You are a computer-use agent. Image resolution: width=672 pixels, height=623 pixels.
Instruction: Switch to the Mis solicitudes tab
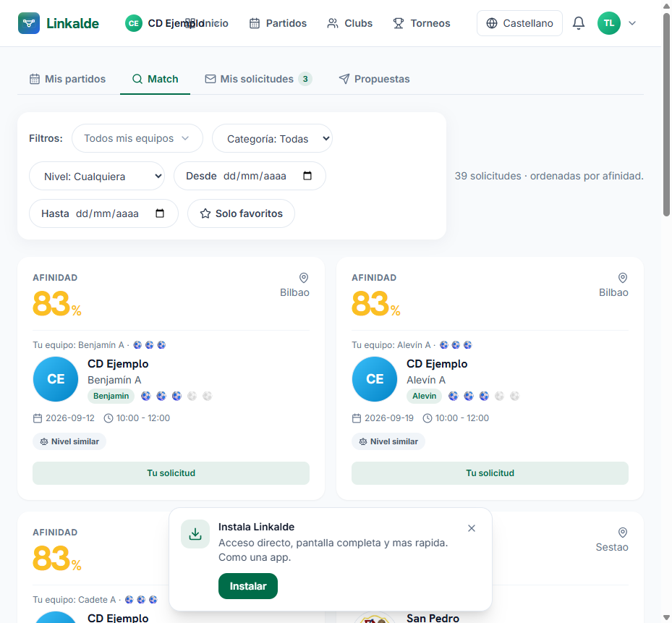[x=258, y=79]
